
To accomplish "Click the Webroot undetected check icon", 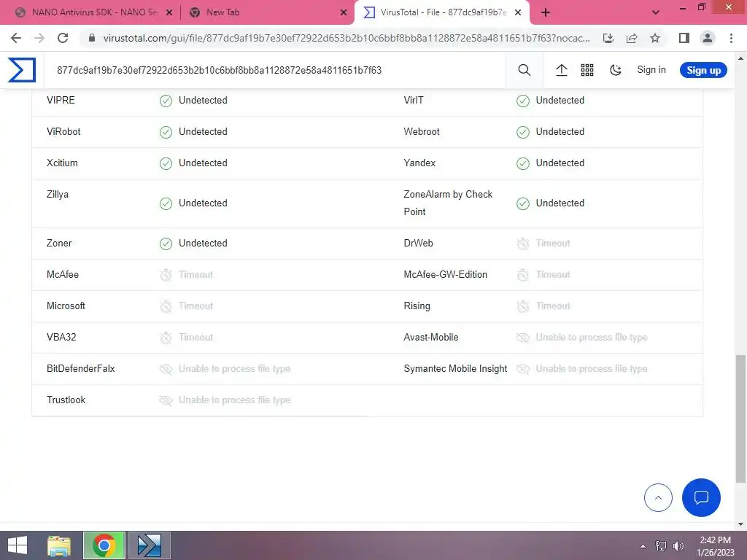I will (522, 133).
